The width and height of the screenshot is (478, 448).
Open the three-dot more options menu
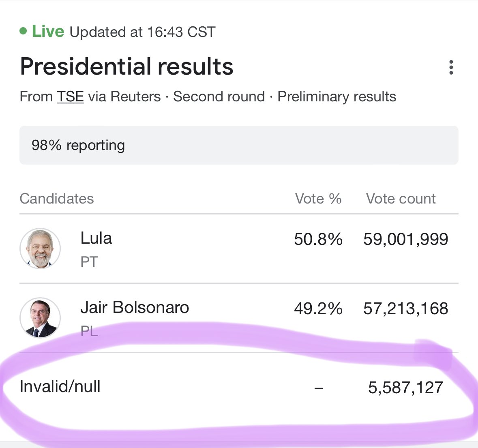451,67
